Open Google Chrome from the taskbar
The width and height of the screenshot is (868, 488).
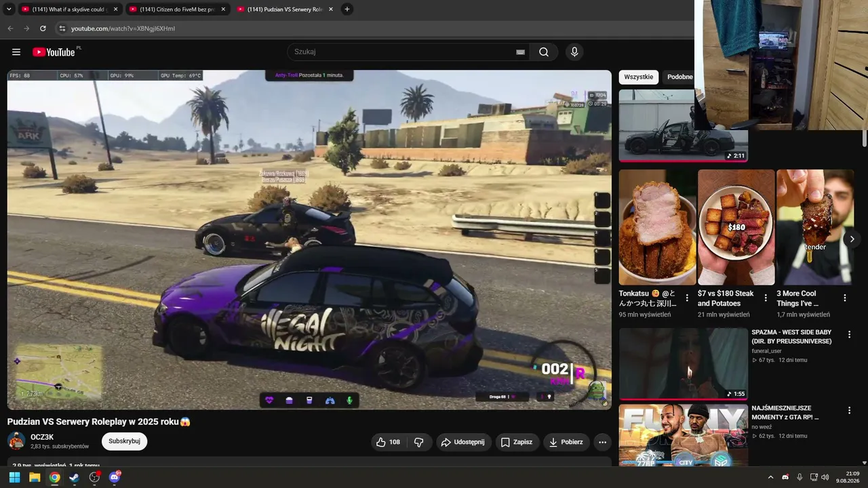tap(54, 477)
